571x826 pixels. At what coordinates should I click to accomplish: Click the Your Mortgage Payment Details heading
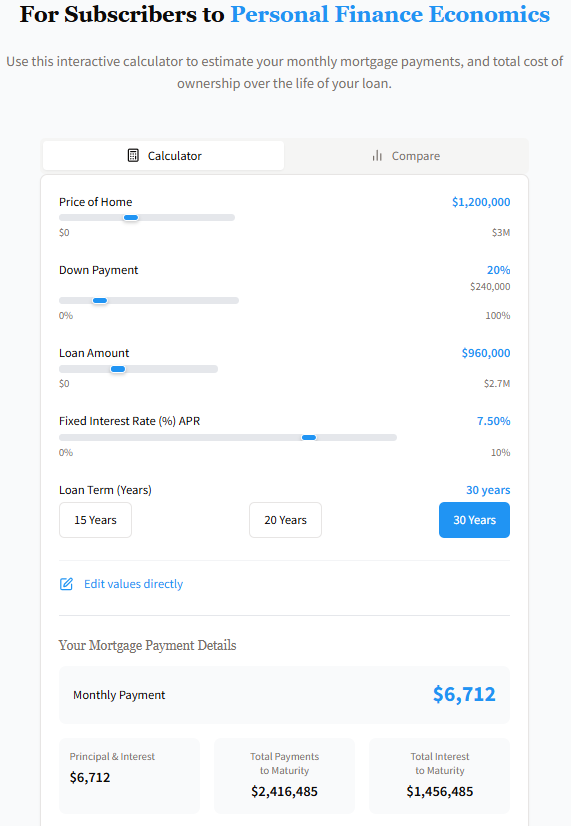coord(147,645)
